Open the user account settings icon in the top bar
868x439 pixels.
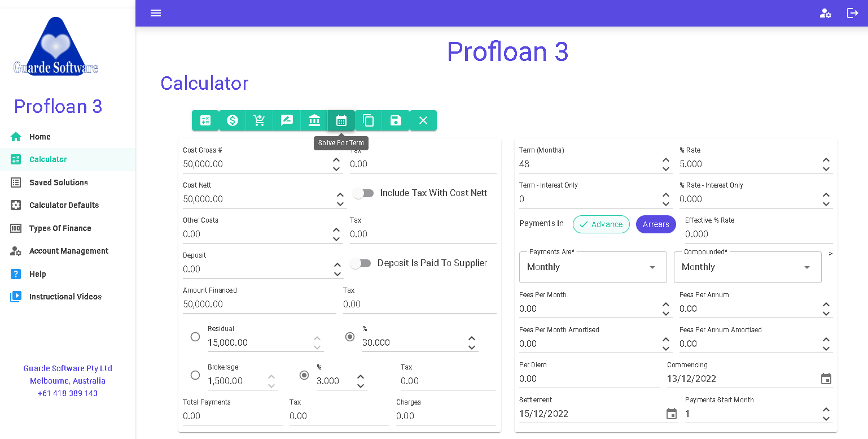point(825,13)
